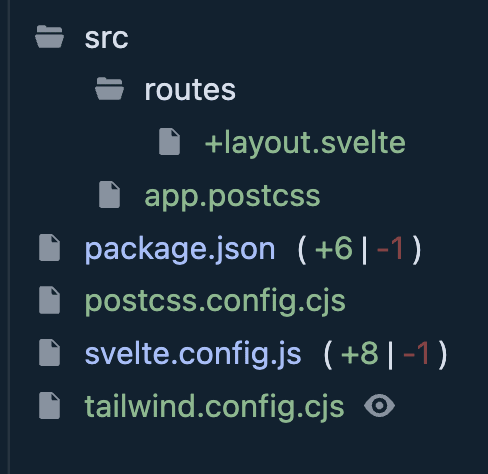Open package.json in the tree

point(180,249)
